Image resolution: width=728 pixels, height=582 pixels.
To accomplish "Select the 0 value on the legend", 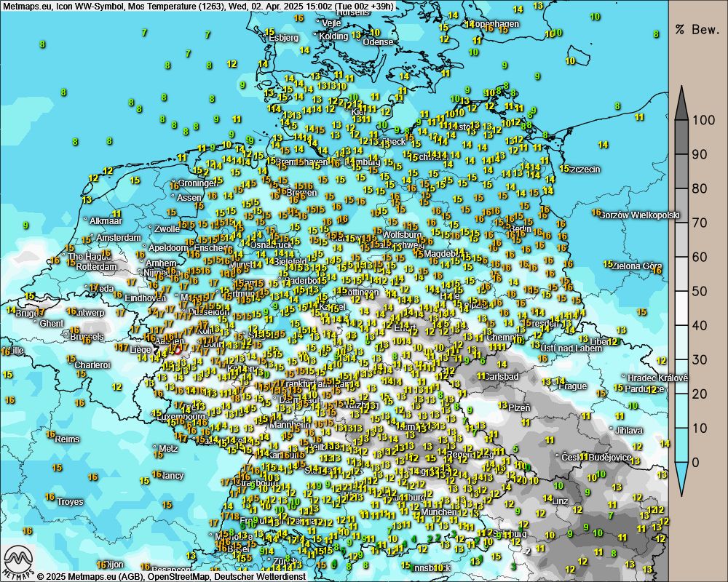I will pos(697,462).
